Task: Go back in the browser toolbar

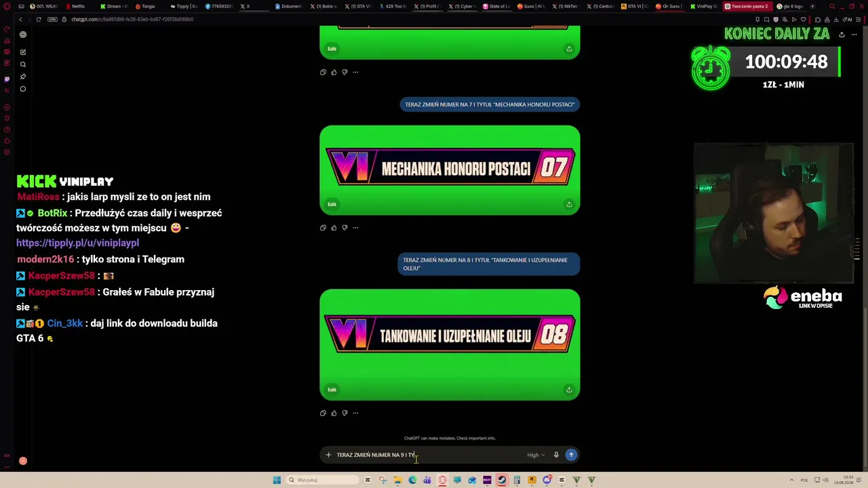Action: [x=20, y=19]
